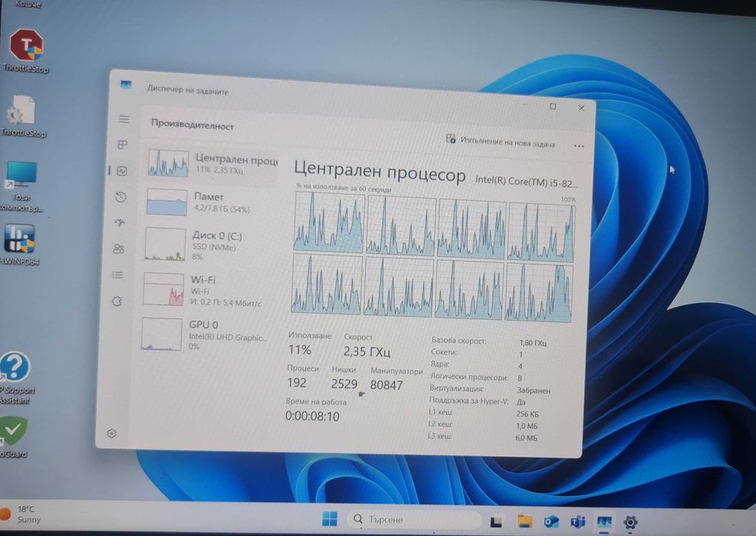The width and height of the screenshot is (756, 536).
Task: Click 'Изпълнение на нова задача' button
Action: [x=500, y=141]
